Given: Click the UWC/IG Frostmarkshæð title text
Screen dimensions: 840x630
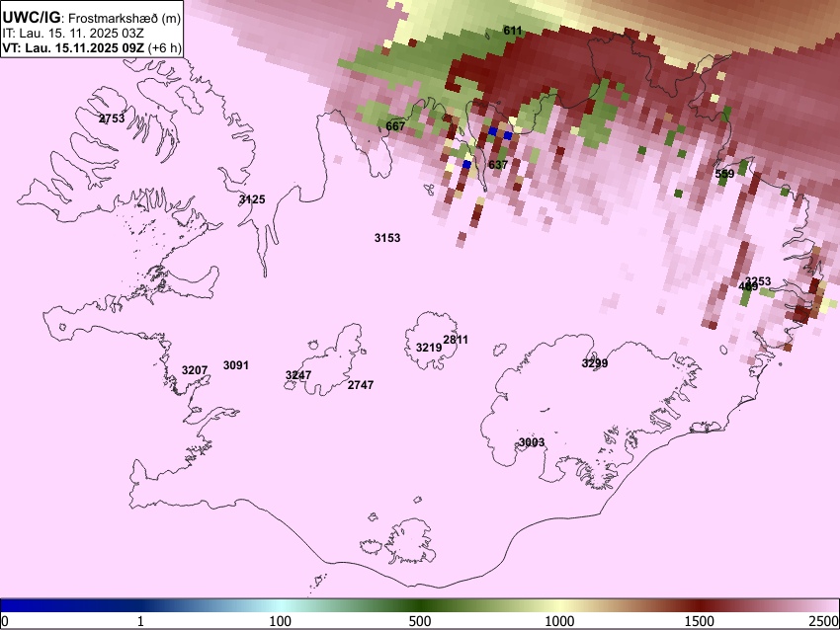Looking at the screenshot, I should 92,18.
